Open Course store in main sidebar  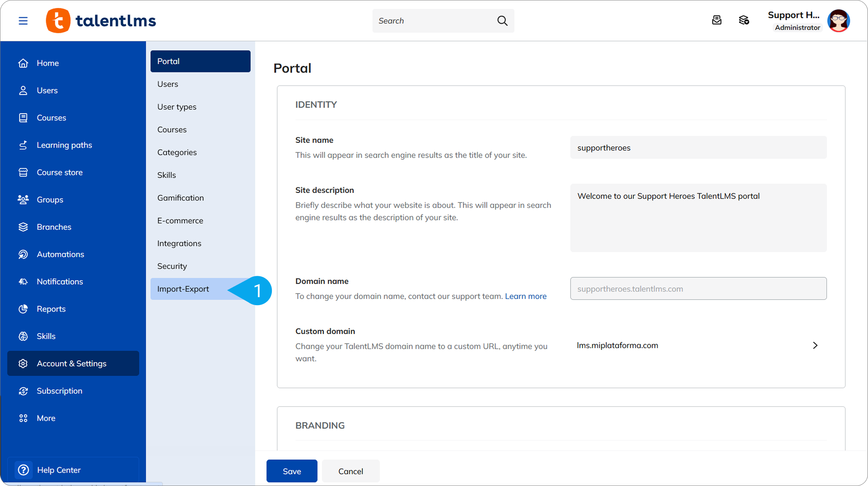coord(73,173)
